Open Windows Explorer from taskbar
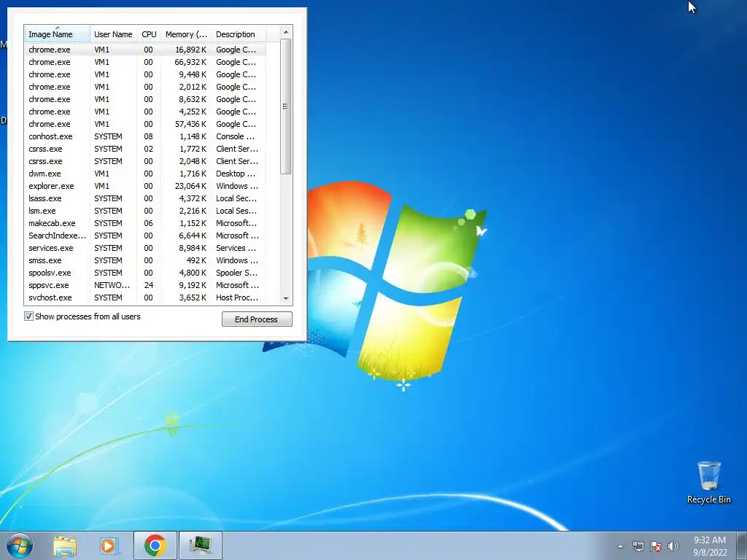Image resolution: width=747 pixels, height=560 pixels. tap(65, 545)
